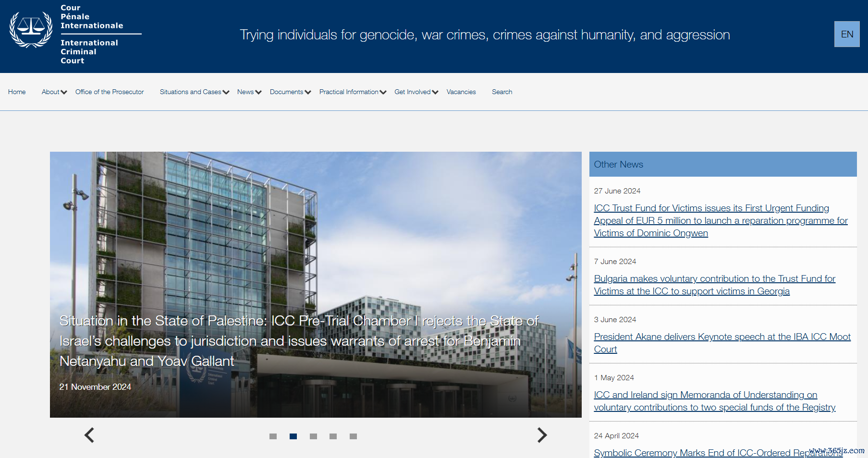Click the 3 June 2024 date
The width and height of the screenshot is (868, 458).
[615, 320]
